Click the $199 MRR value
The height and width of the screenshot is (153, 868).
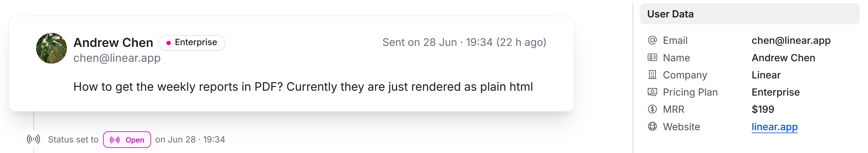click(763, 109)
